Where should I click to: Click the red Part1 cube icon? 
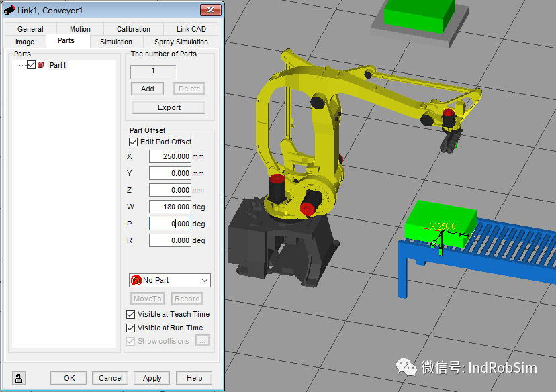41,65
